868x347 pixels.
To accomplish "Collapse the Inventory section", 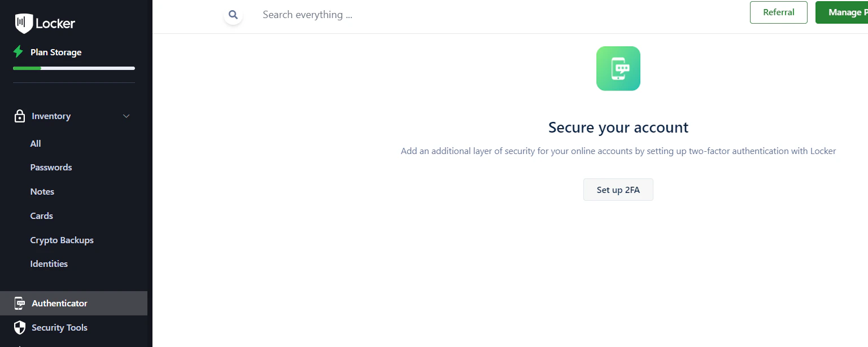I will [x=126, y=116].
